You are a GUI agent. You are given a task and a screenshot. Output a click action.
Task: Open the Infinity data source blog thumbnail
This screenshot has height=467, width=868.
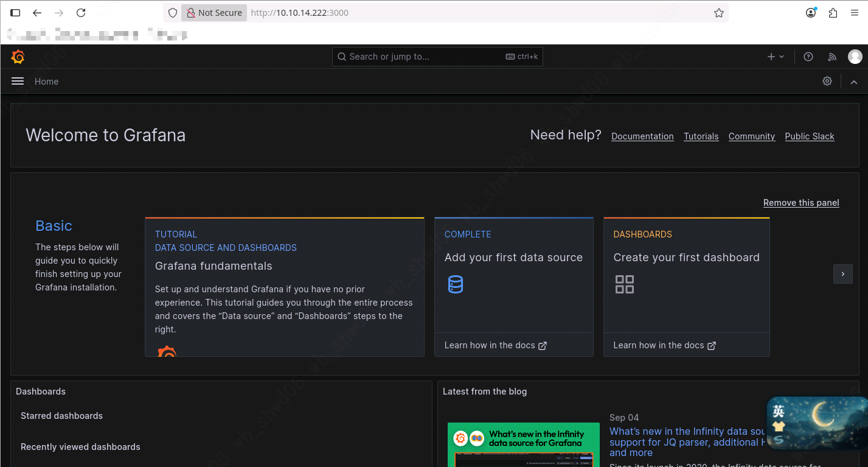[524, 444]
